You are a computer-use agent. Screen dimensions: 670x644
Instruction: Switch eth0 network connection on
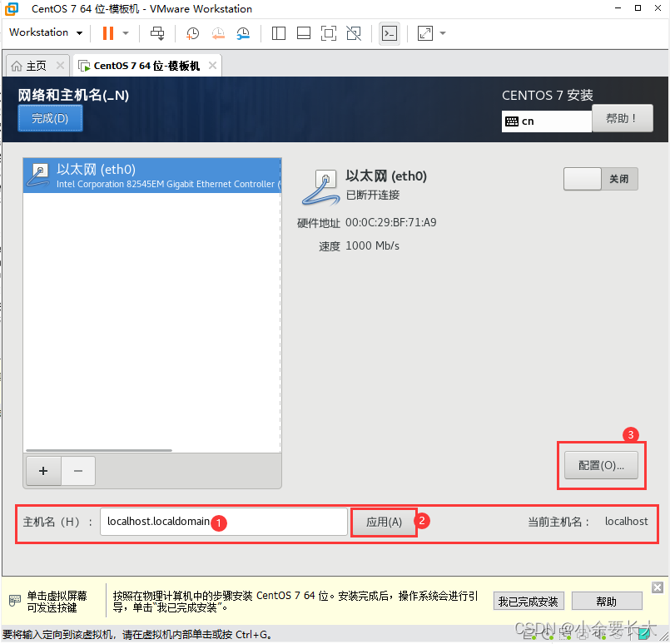[x=582, y=179]
